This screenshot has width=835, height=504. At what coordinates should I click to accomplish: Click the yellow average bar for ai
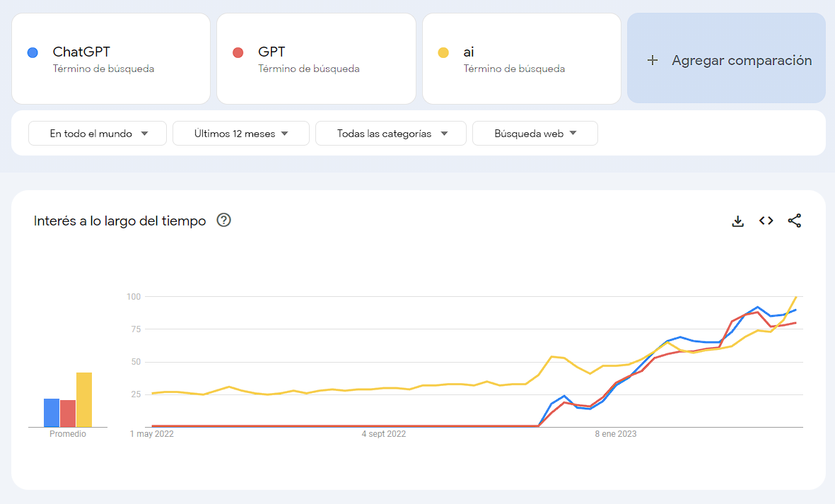[84, 399]
